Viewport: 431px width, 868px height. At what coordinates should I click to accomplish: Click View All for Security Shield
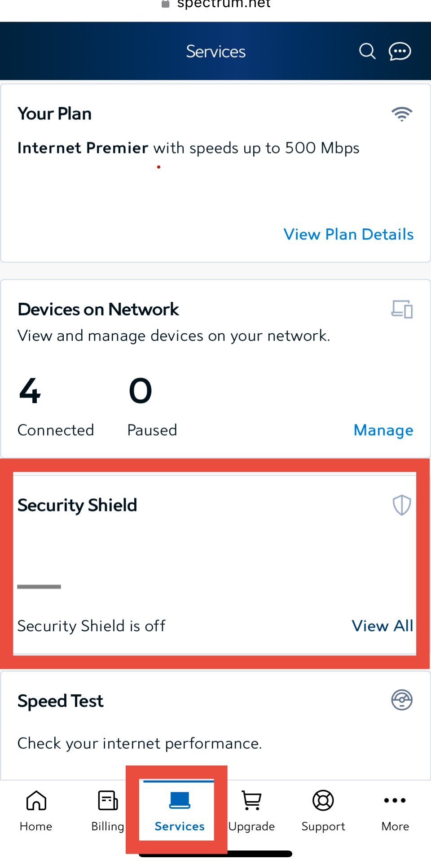click(x=382, y=626)
